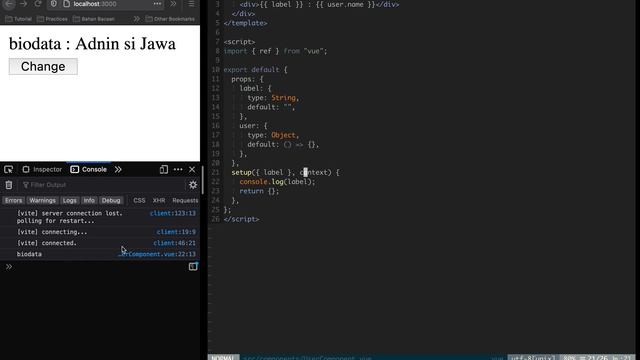This screenshot has height=360, width=640.
Task: Show more toolbar tools overflow chevron
Action: coord(173,4)
